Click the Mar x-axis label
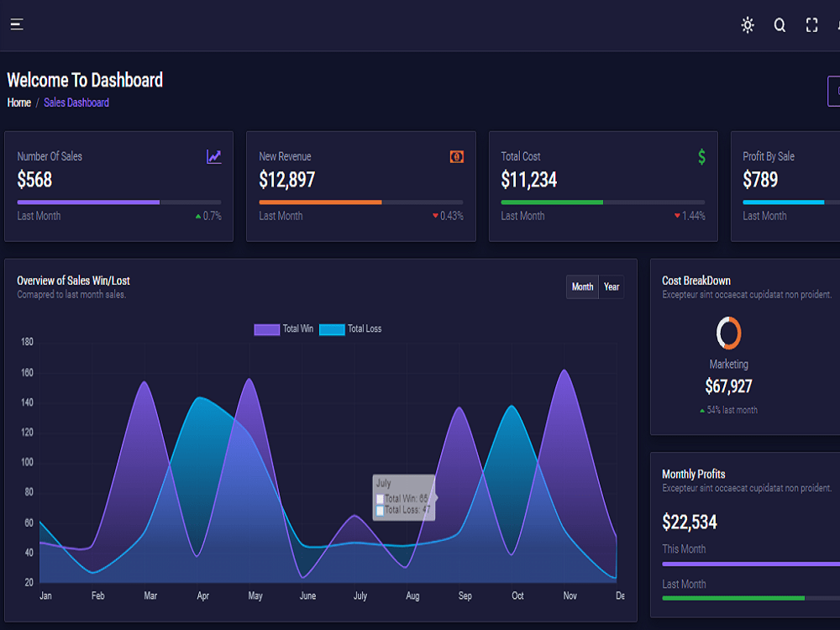Viewport: 840px width, 630px height. pos(150,596)
